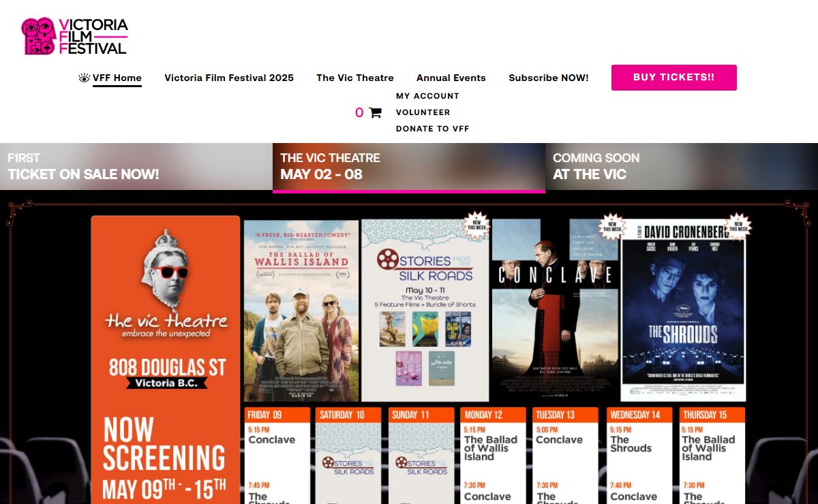Click the 808 Douglas St address text
Image resolution: width=818 pixels, height=504 pixels.
click(167, 366)
